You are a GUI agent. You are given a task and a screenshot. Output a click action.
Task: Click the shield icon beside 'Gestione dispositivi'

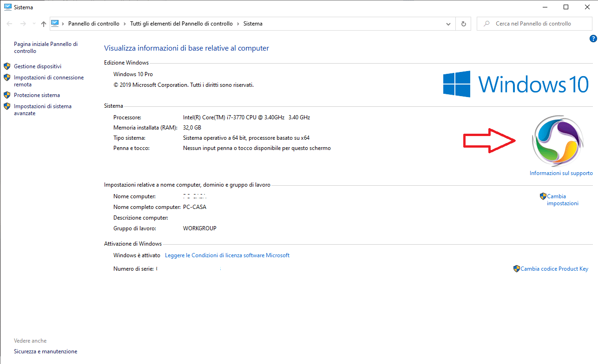coord(7,66)
